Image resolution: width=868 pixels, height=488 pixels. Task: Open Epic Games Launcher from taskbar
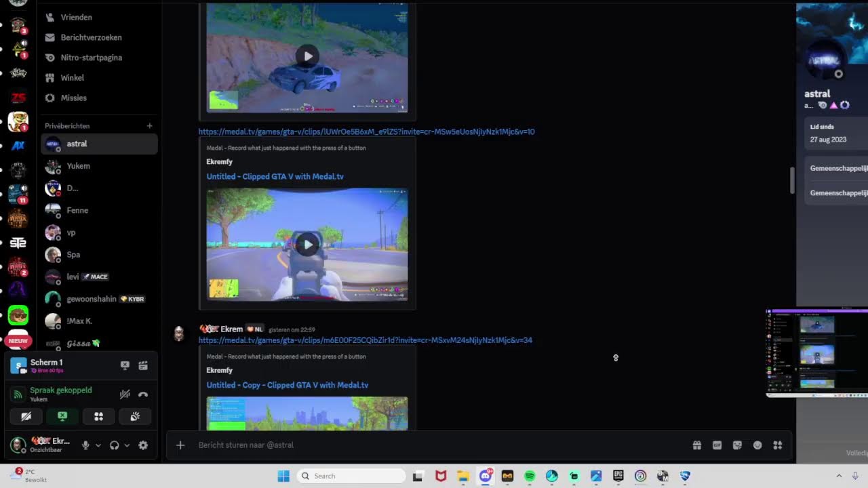tap(618, 476)
